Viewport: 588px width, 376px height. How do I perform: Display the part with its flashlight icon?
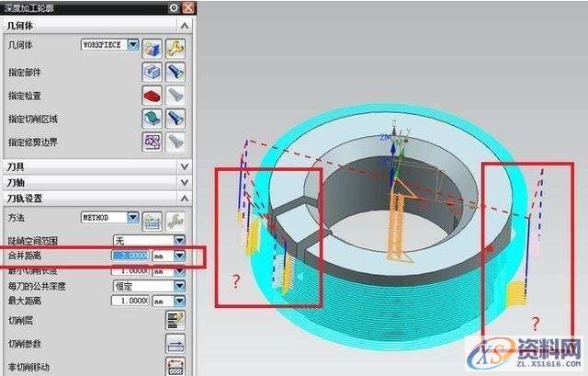tap(175, 72)
